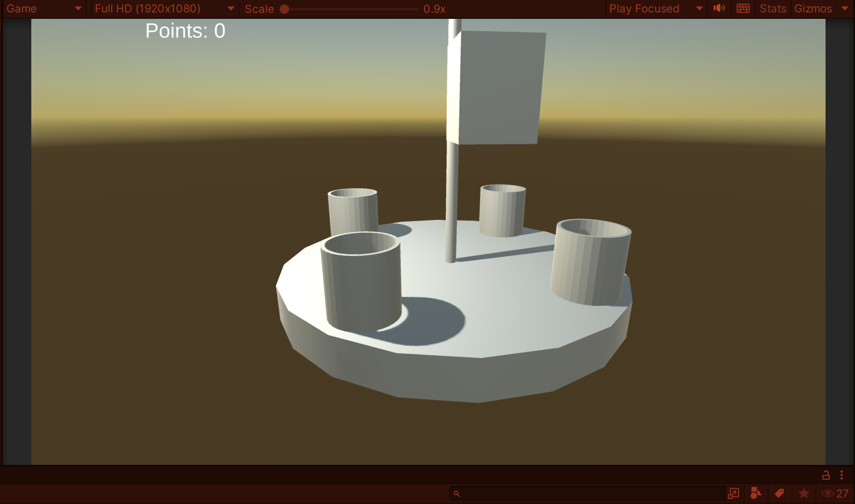Open the Game view type dropdown
Viewport: 855px width, 504px height.
click(44, 8)
